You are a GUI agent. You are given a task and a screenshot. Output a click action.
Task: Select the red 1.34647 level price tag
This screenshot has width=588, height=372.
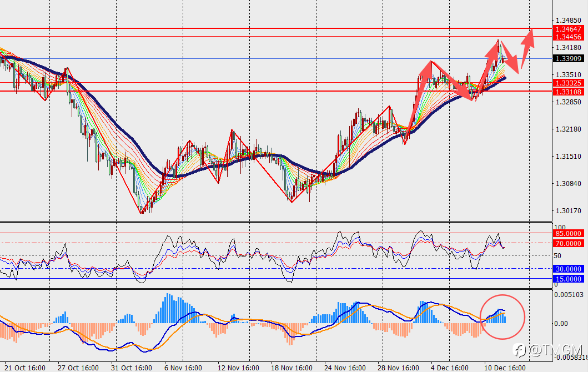[569, 29]
